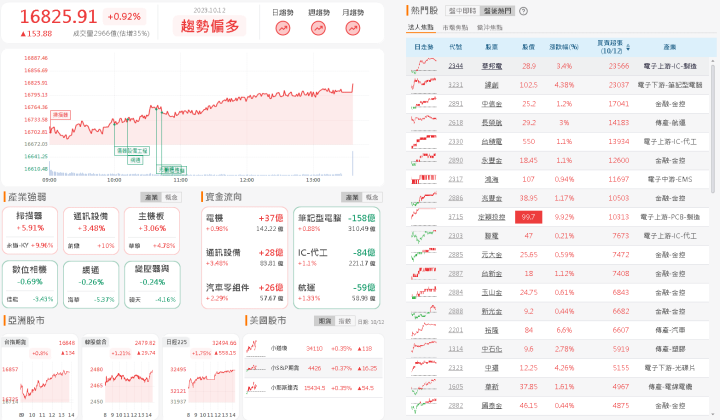The image size is (720, 420).
Task: Switch hot stocks to 盤後熱門 mode
Action: point(497,11)
